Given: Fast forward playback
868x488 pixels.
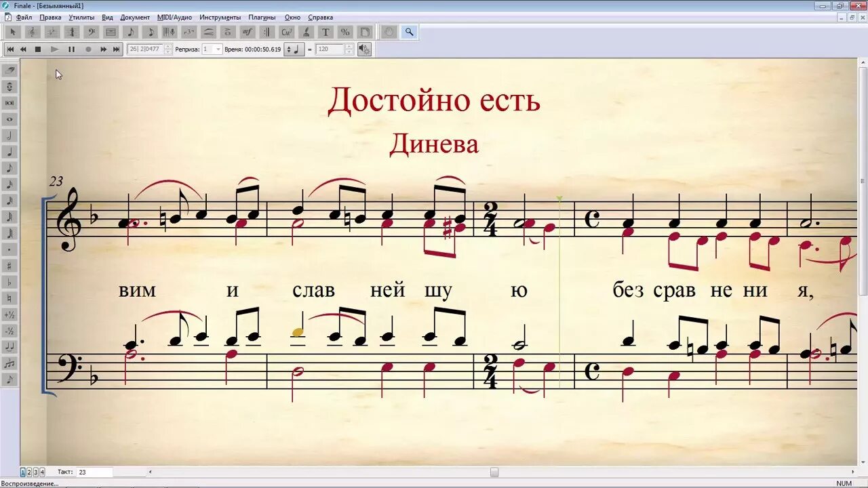Looking at the screenshot, I should click(103, 49).
